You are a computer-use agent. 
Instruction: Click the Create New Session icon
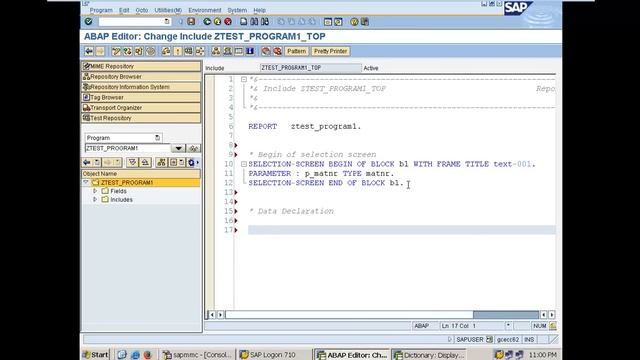(x=328, y=22)
